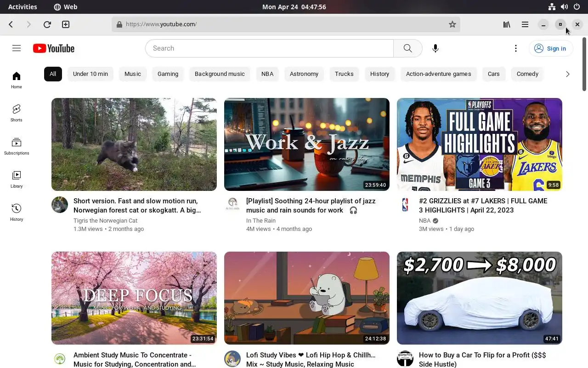This screenshot has height=368, width=588.
Task: Select the Under 10 min chip
Action: pyautogui.click(x=90, y=74)
